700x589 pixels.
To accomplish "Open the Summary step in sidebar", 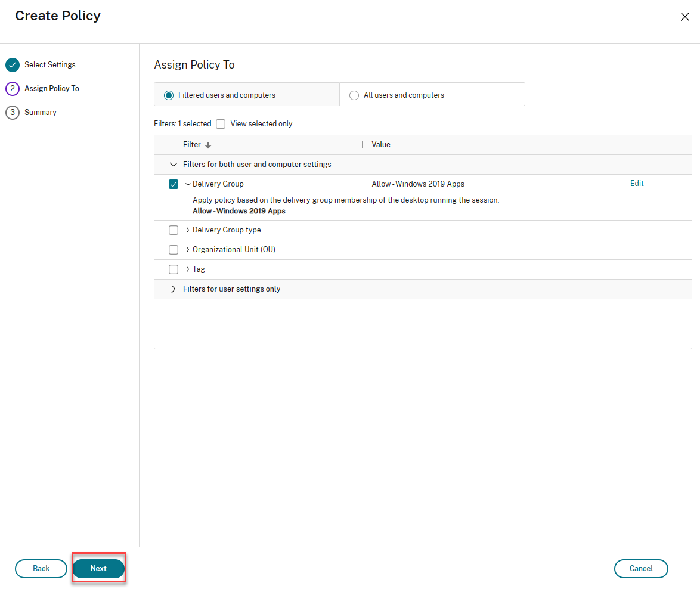I will point(40,113).
